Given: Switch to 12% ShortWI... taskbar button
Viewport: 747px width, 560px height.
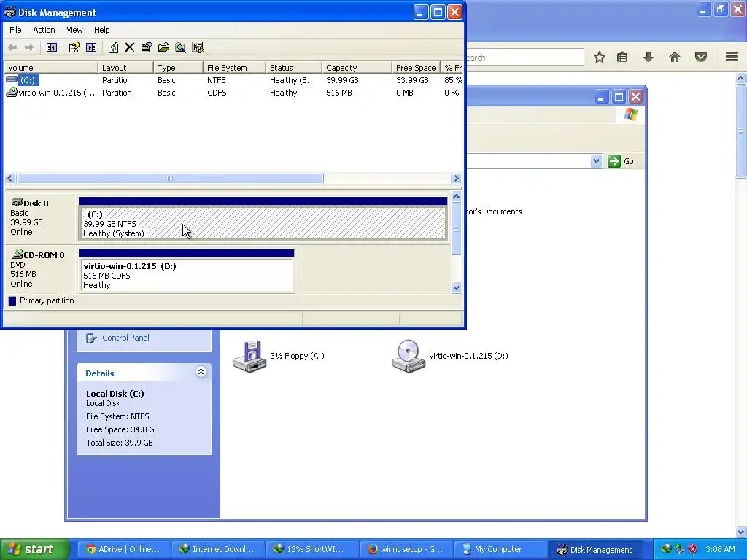Looking at the screenshot, I should point(311,549).
